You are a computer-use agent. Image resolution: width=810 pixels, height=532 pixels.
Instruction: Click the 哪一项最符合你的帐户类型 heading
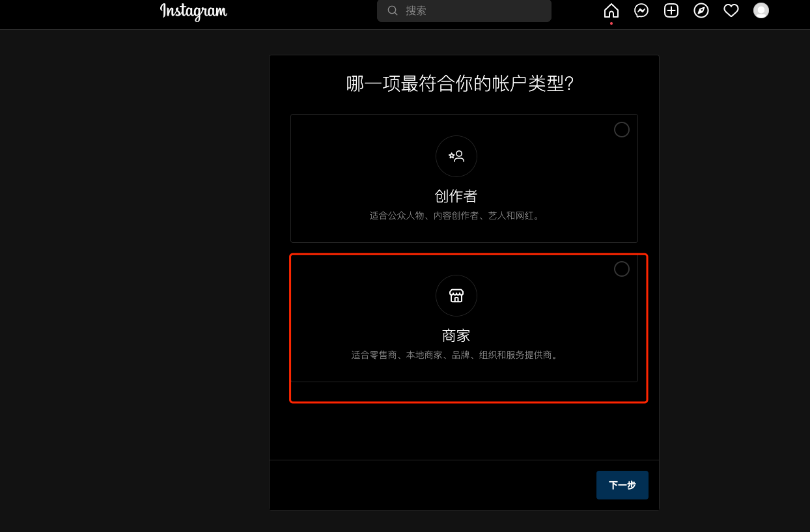click(460, 84)
